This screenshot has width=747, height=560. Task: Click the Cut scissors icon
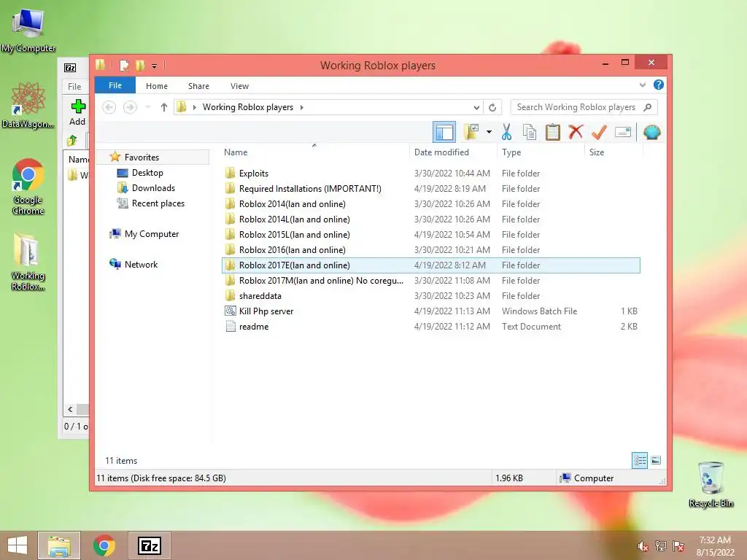tap(506, 132)
